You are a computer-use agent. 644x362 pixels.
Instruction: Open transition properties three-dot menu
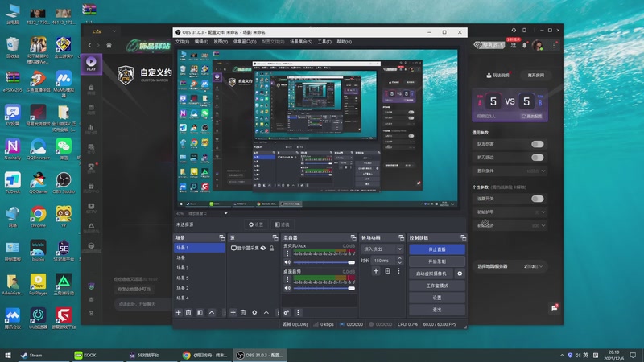pos(398,271)
